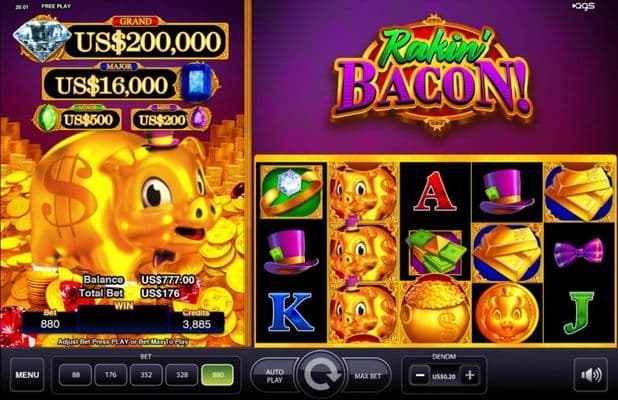Image resolution: width=618 pixels, height=400 pixels.
Task: Decrease denomination with the minus button
Action: click(420, 375)
